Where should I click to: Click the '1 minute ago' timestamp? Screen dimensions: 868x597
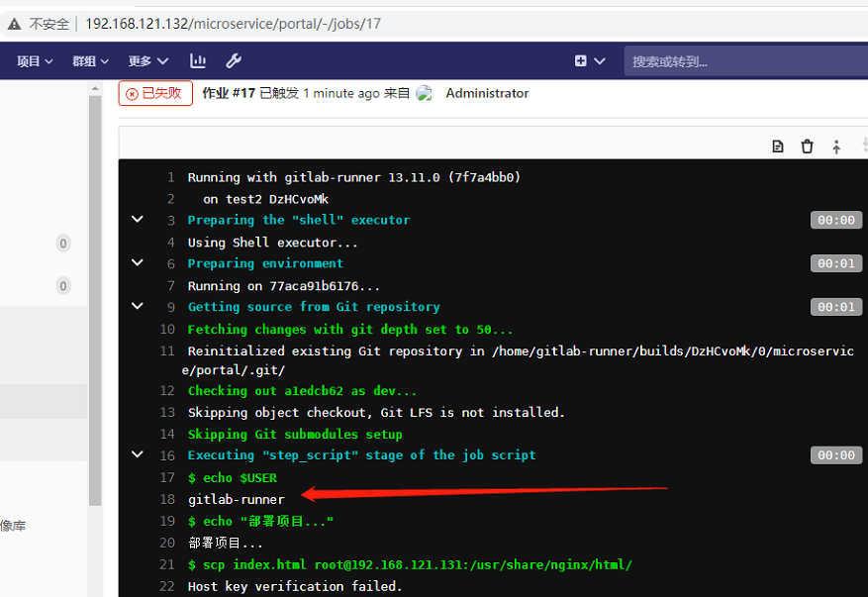[x=341, y=93]
